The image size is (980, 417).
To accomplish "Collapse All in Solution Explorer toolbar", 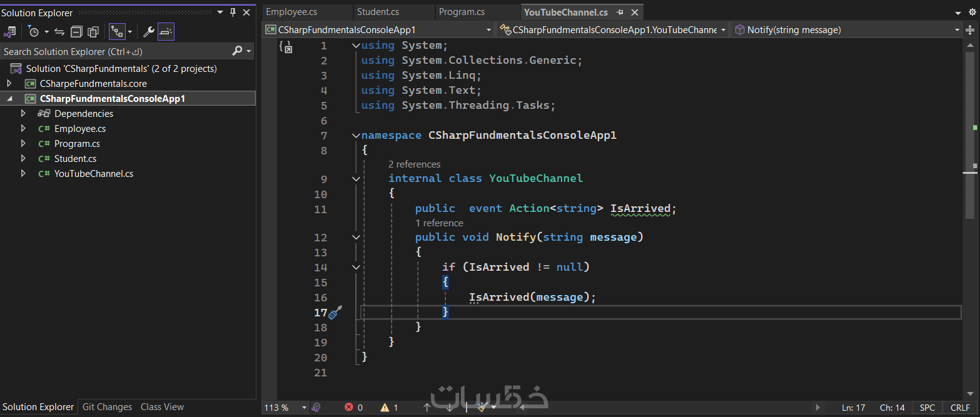I will coord(76,31).
